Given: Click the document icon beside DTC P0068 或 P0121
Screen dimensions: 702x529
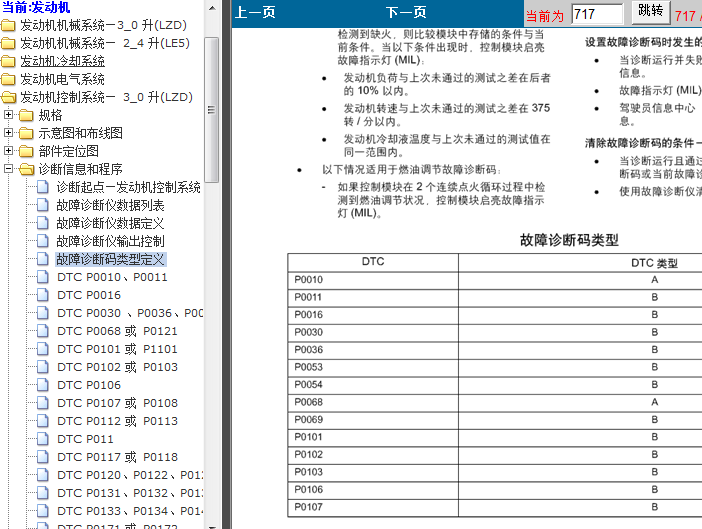Looking at the screenshot, I should tap(43, 331).
